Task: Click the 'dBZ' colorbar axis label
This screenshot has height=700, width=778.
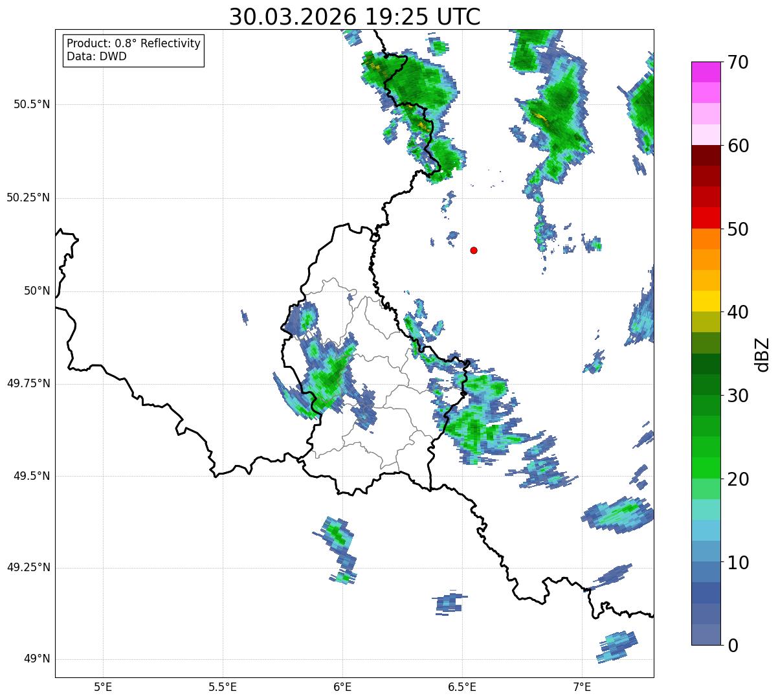Action: click(762, 354)
